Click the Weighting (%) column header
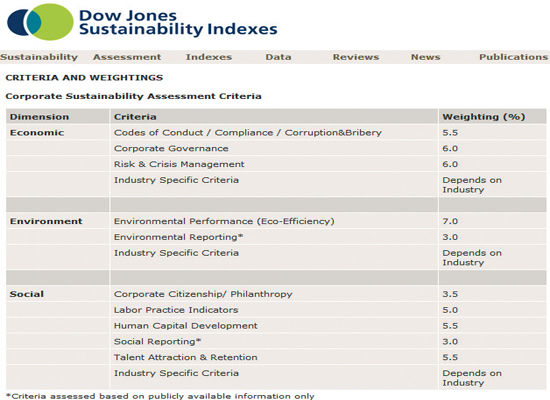550x400 pixels. click(x=484, y=117)
